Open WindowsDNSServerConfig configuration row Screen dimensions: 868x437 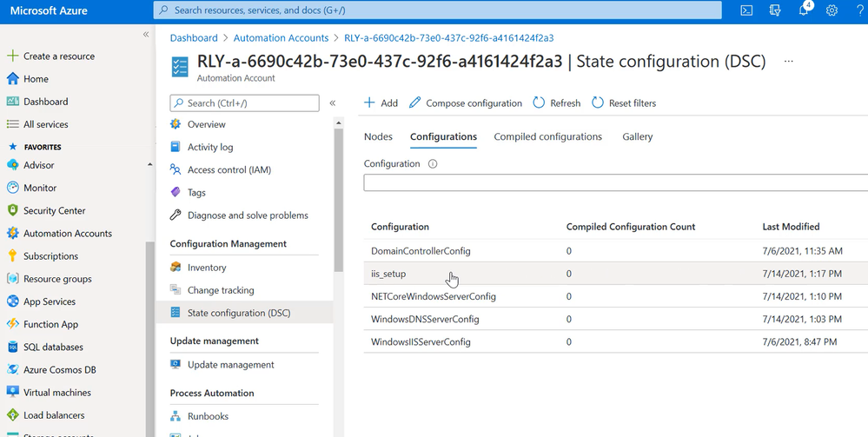[x=615, y=319]
